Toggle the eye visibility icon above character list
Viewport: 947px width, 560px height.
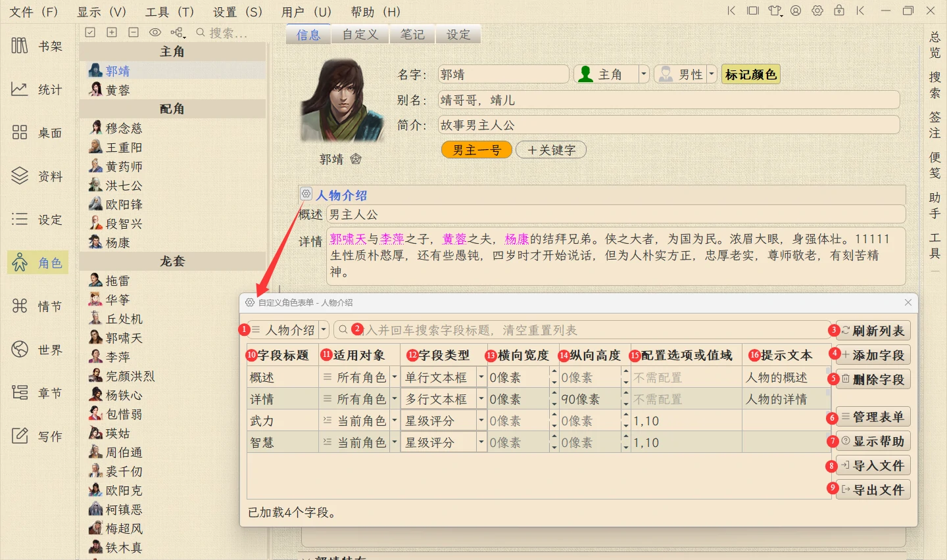tap(155, 32)
